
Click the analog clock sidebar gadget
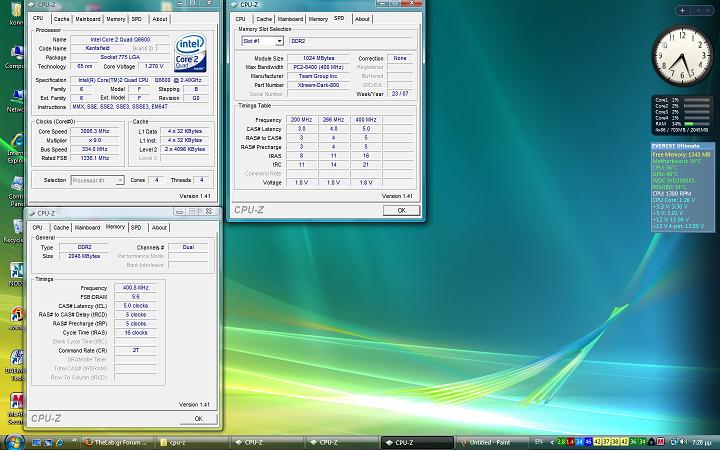point(682,55)
